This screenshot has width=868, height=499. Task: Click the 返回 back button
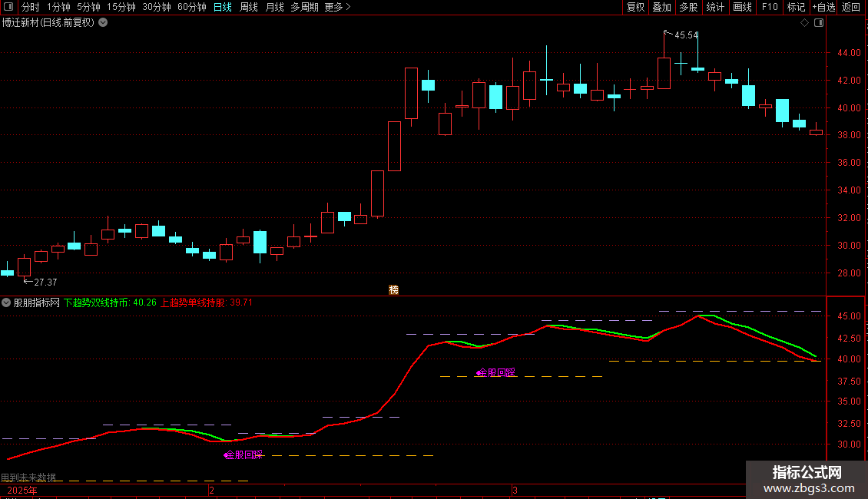click(851, 7)
